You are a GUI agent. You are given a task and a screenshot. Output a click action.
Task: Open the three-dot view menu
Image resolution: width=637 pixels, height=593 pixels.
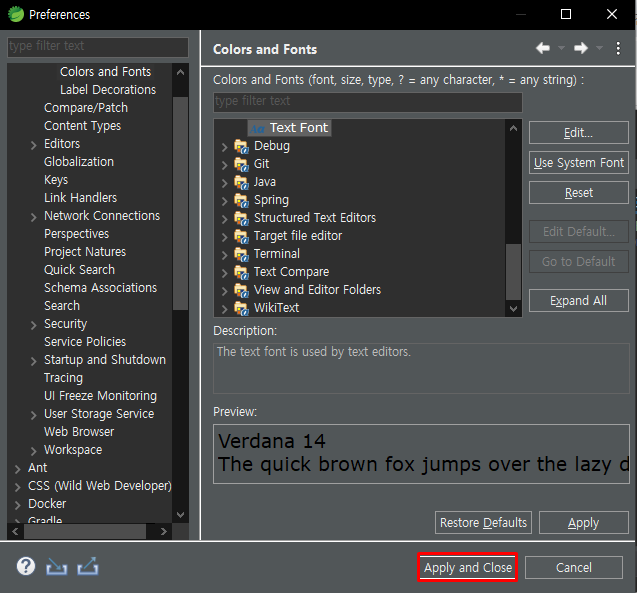point(618,48)
